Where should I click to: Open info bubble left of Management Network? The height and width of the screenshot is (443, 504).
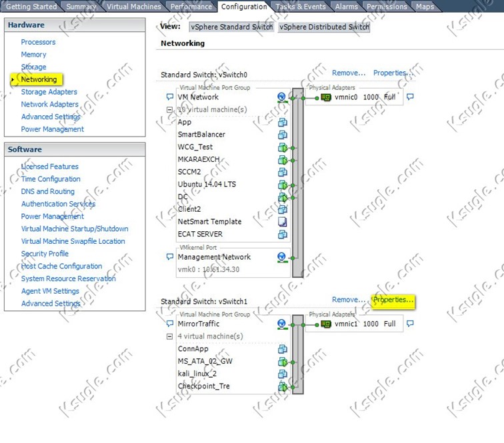point(170,256)
